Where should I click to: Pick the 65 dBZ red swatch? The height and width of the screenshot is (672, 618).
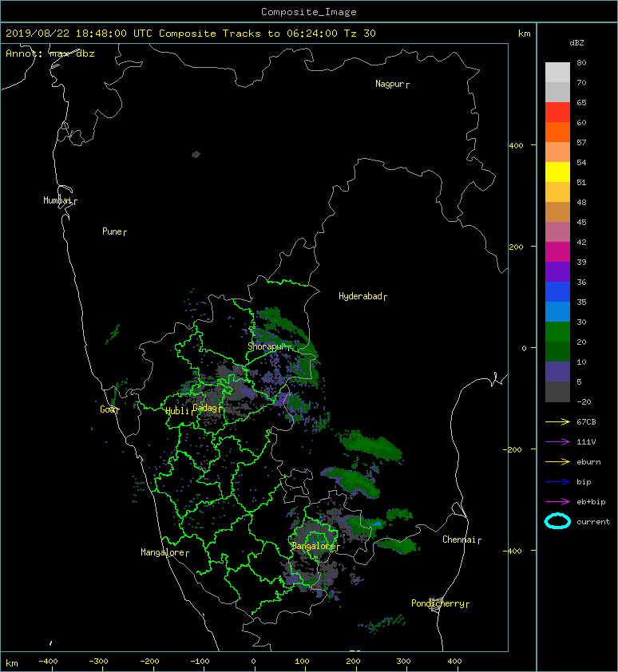point(557,112)
